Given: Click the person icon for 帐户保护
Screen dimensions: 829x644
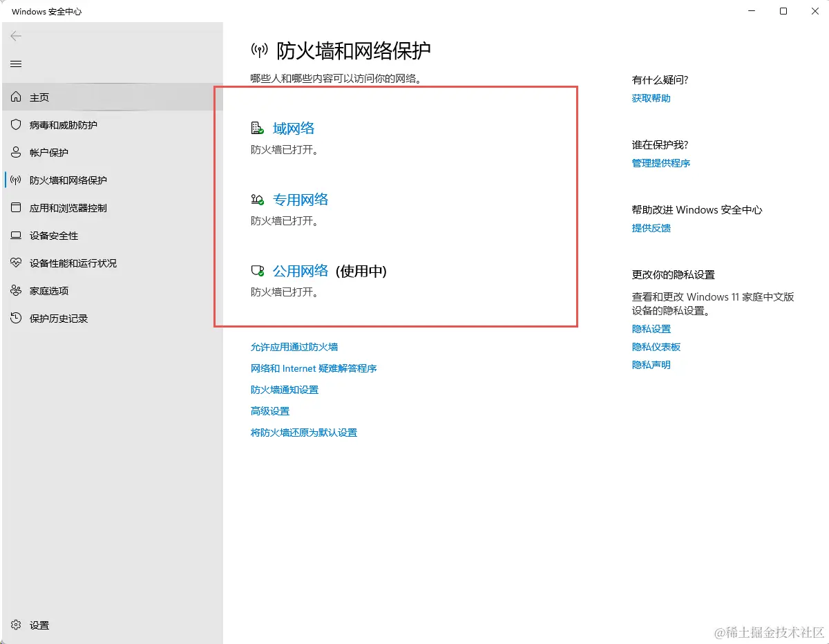Looking at the screenshot, I should (16, 153).
